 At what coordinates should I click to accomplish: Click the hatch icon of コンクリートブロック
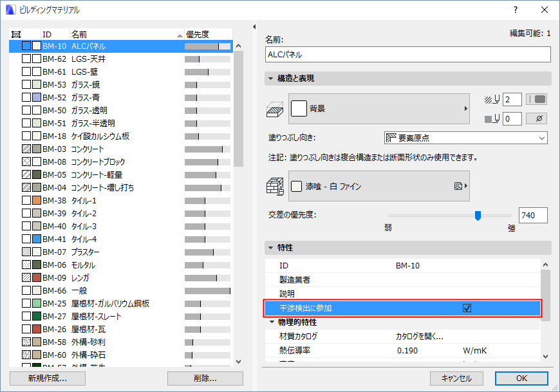coord(26,162)
